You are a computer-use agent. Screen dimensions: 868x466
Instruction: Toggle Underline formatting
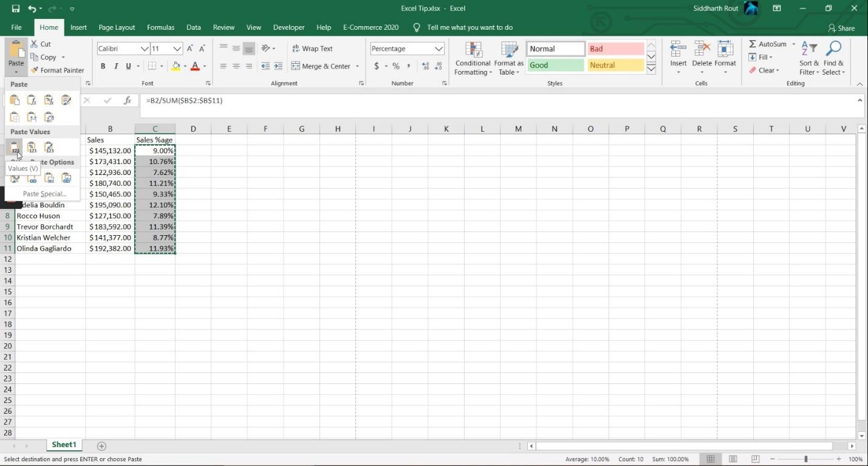[128, 66]
